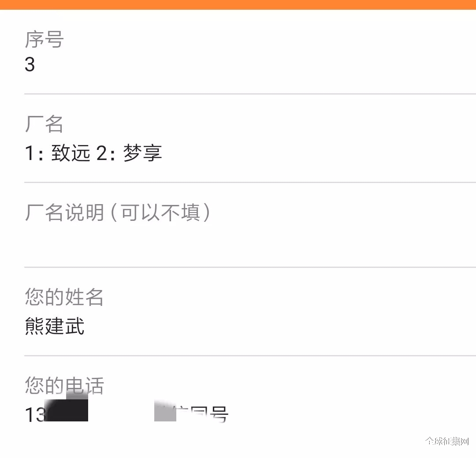
Task: Click the divider line below 序号 field
Action: tap(250, 94)
